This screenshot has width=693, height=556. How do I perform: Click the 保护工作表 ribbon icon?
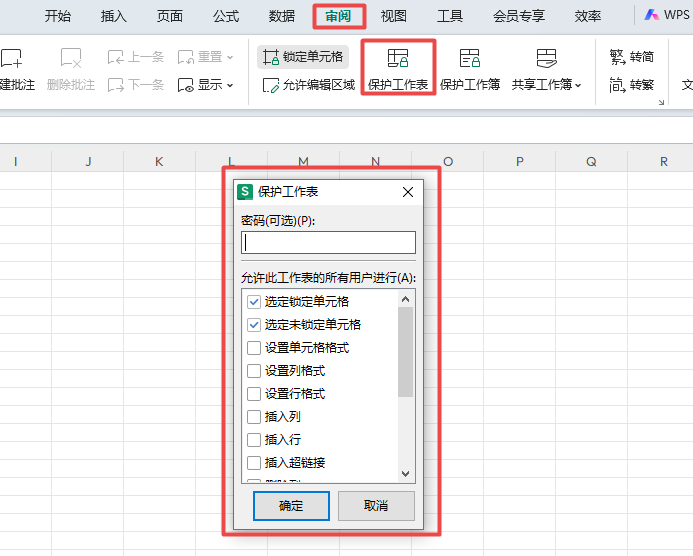pyautogui.click(x=398, y=58)
